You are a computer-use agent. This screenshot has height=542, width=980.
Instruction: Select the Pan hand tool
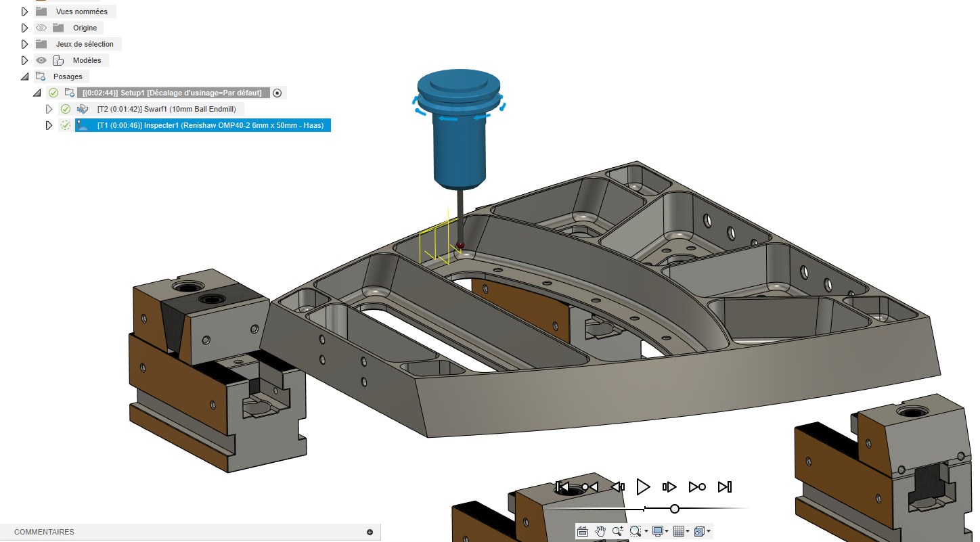(x=600, y=531)
